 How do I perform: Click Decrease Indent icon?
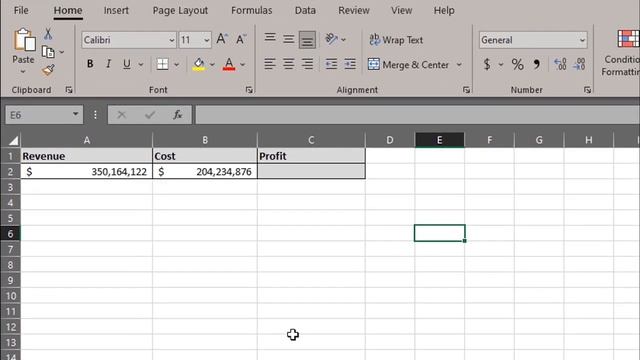[x=331, y=64]
